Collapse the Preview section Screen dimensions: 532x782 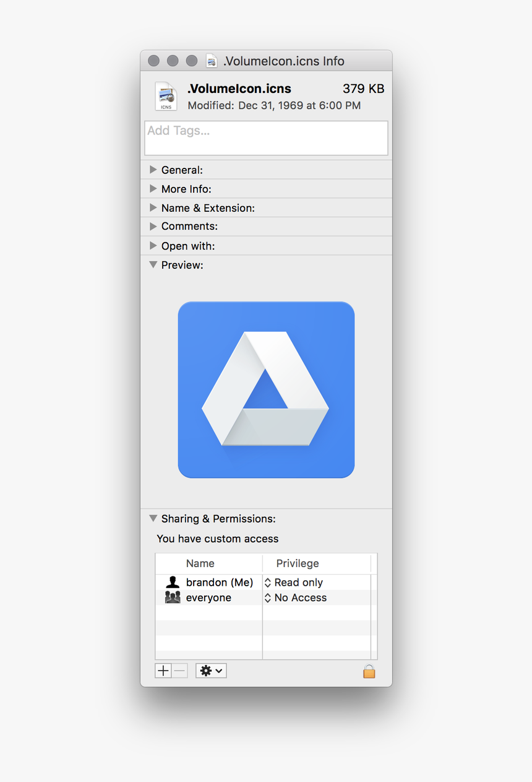(x=153, y=264)
